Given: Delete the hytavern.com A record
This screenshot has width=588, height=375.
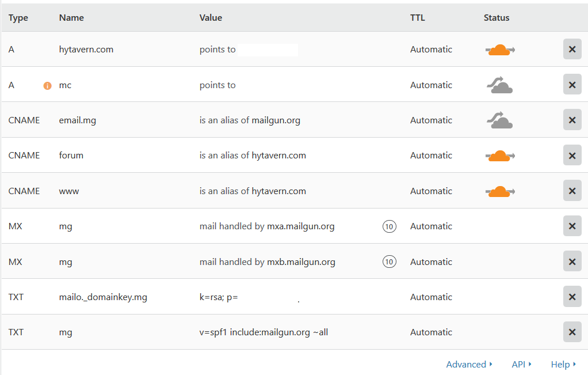Looking at the screenshot, I should click(572, 49).
